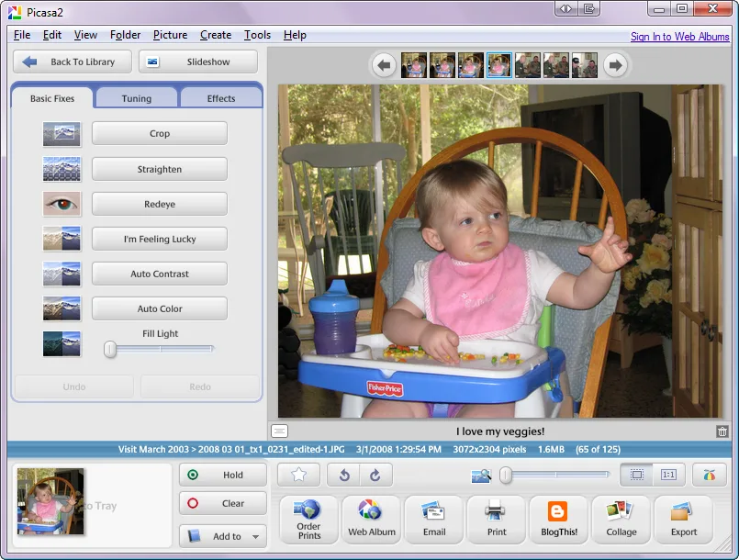739x560 pixels.
Task: Click the star rating icon
Action: pyautogui.click(x=298, y=475)
